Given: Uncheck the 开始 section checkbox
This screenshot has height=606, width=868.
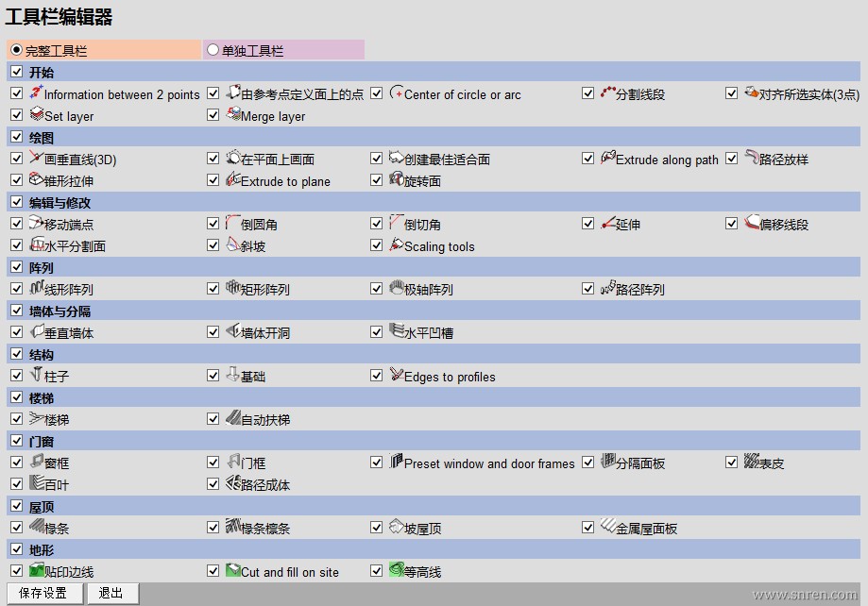Looking at the screenshot, I should [17, 72].
